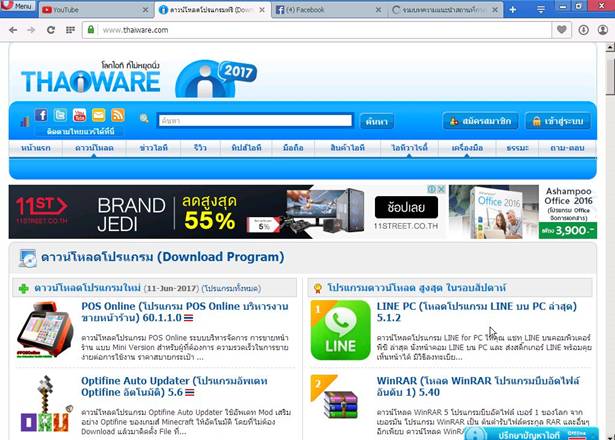Click the ค้นหา search button
Image resolution: width=615 pixels, height=440 pixels.
click(377, 122)
